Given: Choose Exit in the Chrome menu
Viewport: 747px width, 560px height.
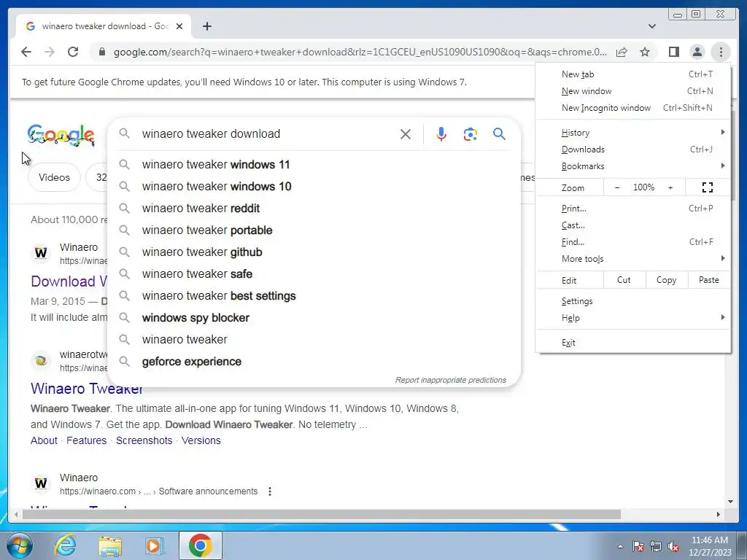Looking at the screenshot, I should (633, 343).
